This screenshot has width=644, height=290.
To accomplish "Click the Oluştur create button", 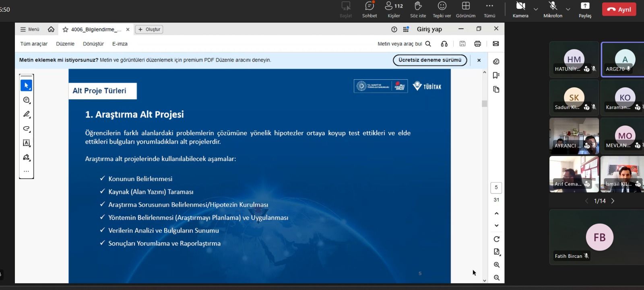I will coord(149,29).
